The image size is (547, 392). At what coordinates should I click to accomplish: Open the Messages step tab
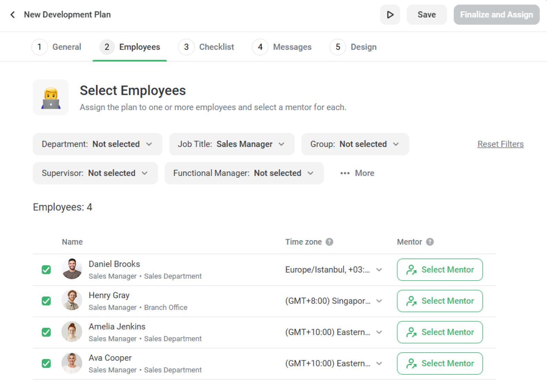point(282,47)
